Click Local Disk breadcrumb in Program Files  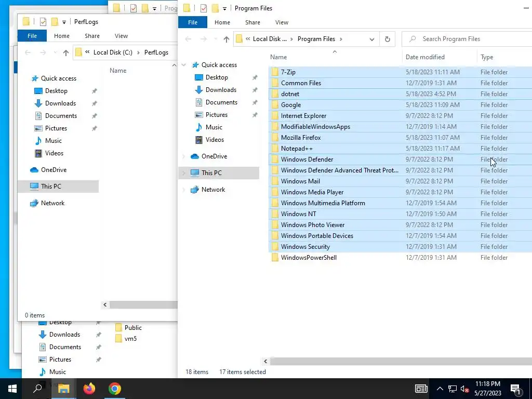tap(270, 39)
